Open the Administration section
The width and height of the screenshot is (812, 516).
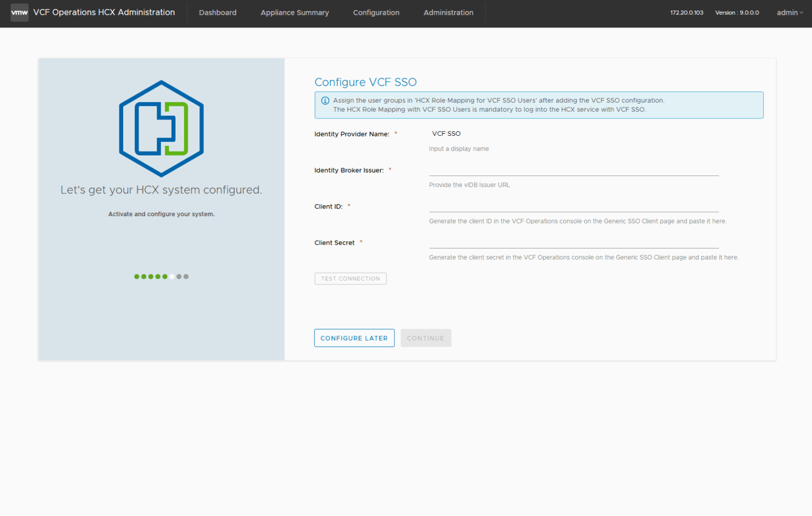(x=448, y=12)
